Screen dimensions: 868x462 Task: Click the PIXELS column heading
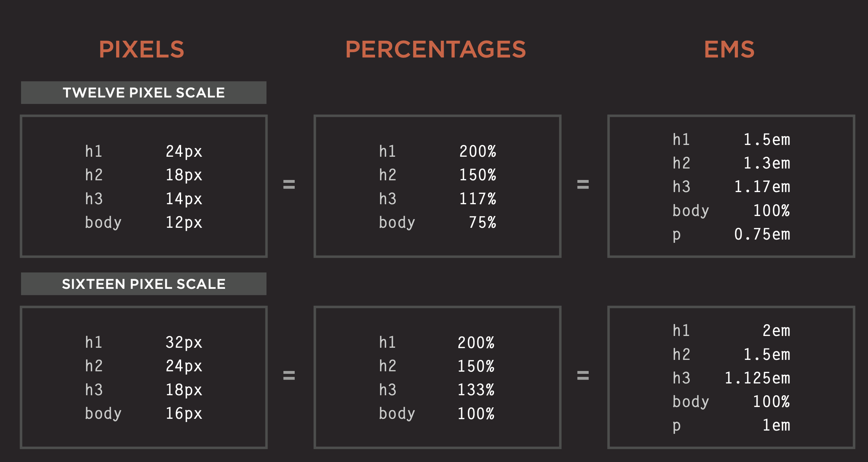click(x=141, y=49)
